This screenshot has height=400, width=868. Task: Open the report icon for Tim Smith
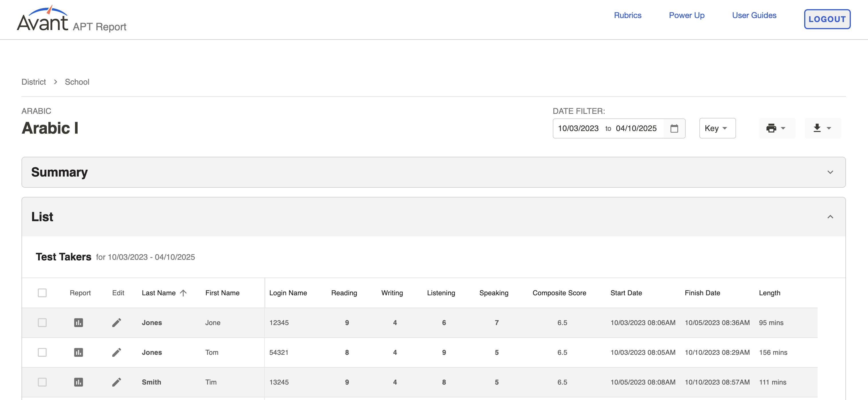[78, 382]
